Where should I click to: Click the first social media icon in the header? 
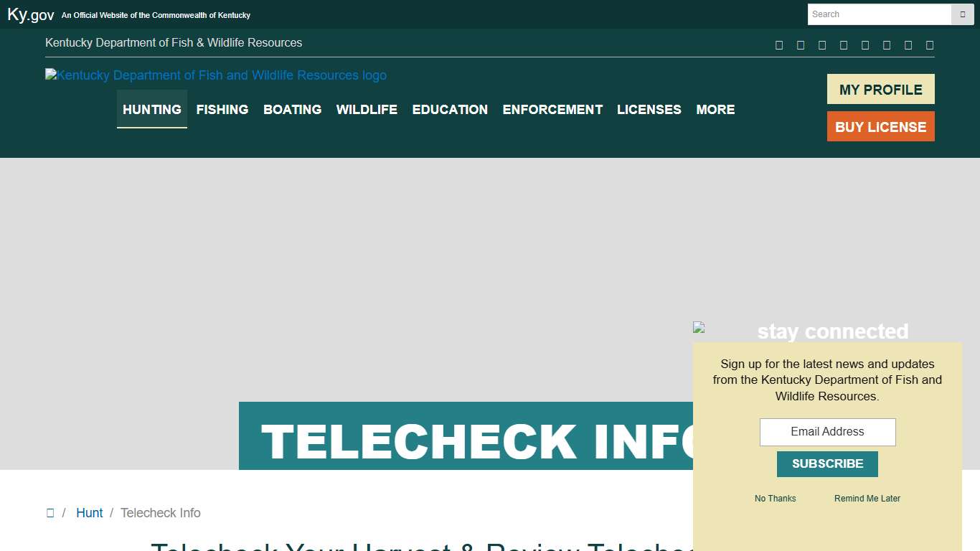tap(779, 44)
